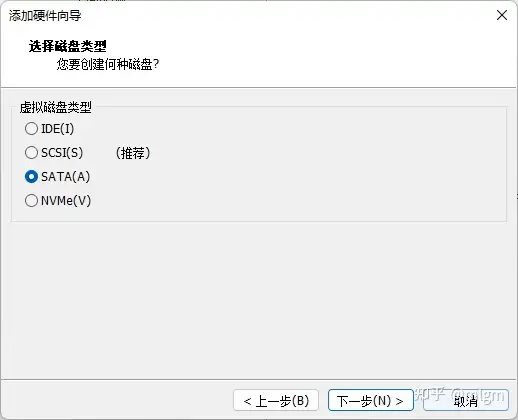
Task: Cancel the wizard with the 取消 button
Action: 466,400
